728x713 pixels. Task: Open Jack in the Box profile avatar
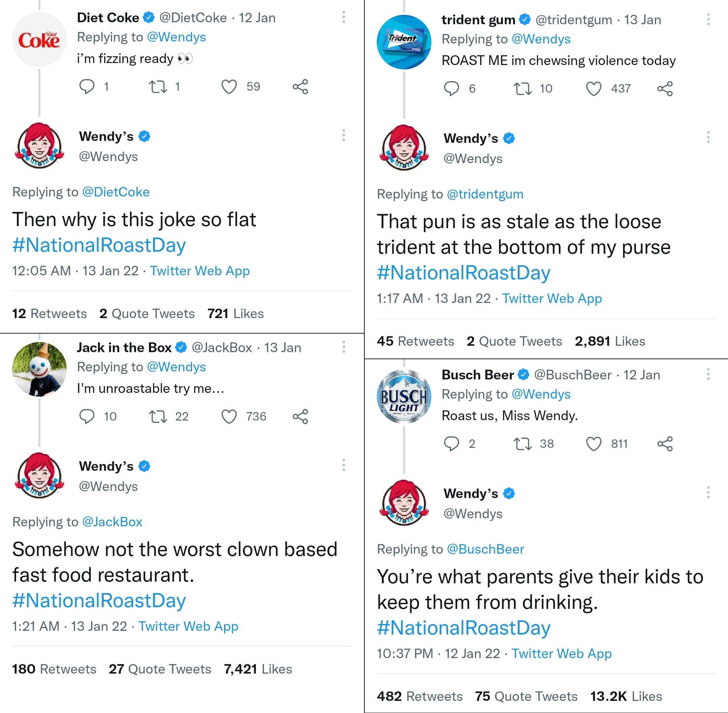pyautogui.click(x=39, y=369)
